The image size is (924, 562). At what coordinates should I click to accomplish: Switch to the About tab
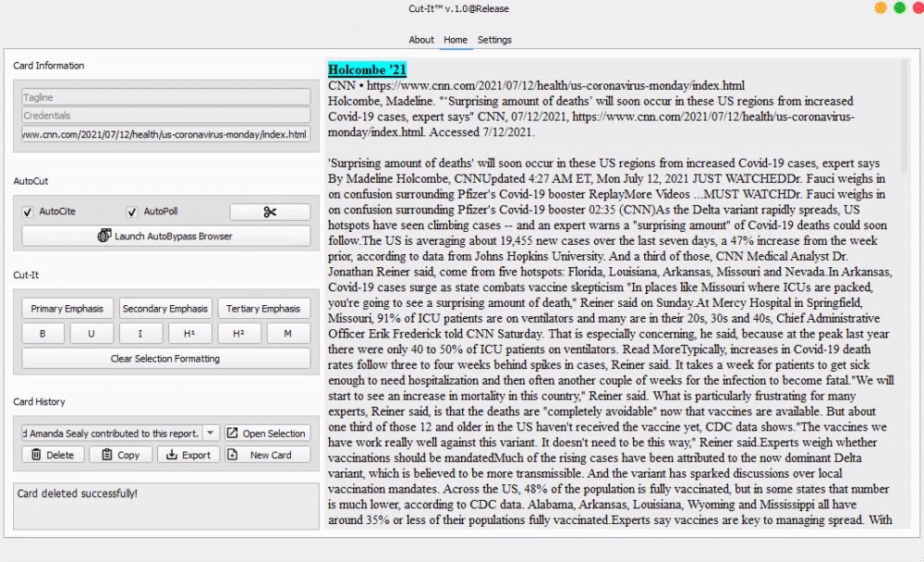pos(421,40)
